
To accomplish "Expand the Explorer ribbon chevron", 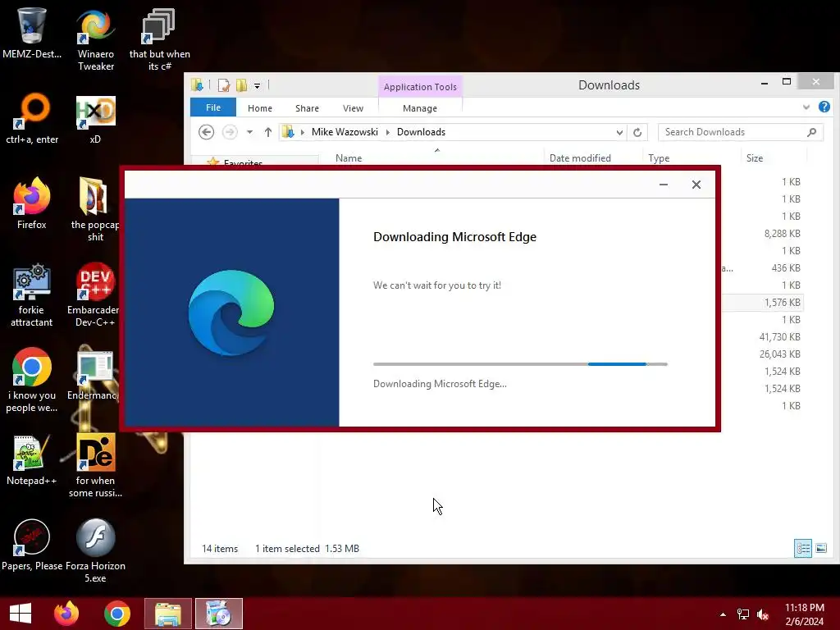I will pyautogui.click(x=806, y=107).
